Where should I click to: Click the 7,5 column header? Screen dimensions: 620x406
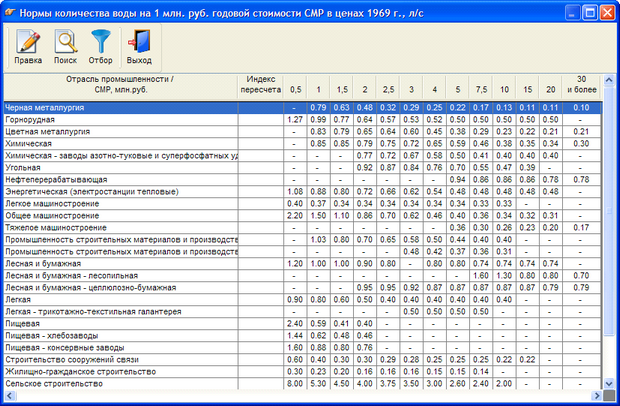481,89
